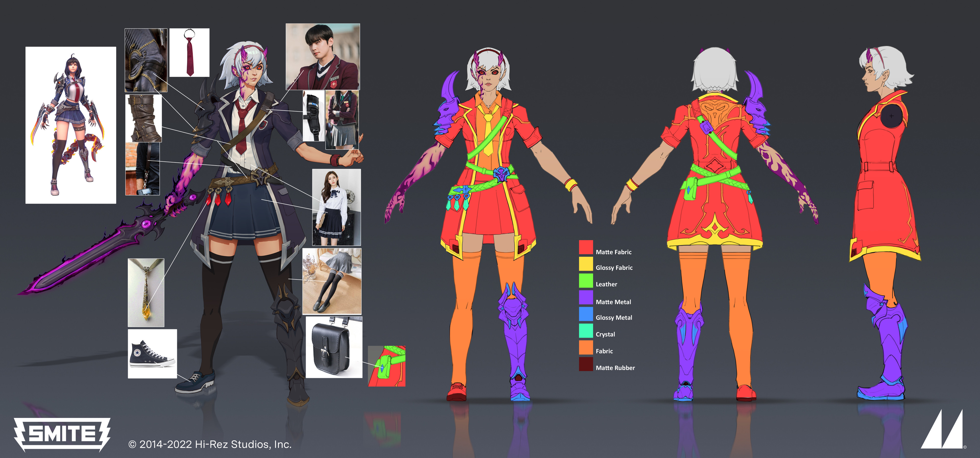Click the 'Matte Fabric' legend label
Viewport: 980px width, 458px height.
613,252
